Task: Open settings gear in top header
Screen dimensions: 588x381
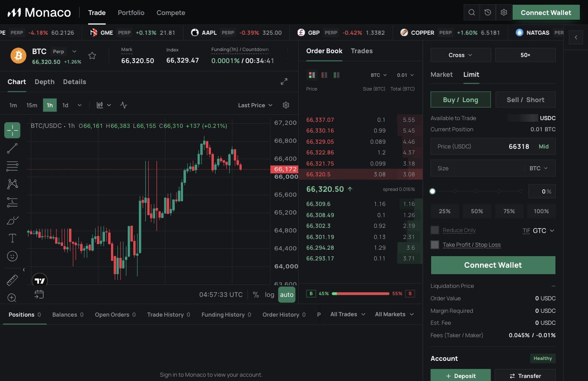Action: point(504,12)
